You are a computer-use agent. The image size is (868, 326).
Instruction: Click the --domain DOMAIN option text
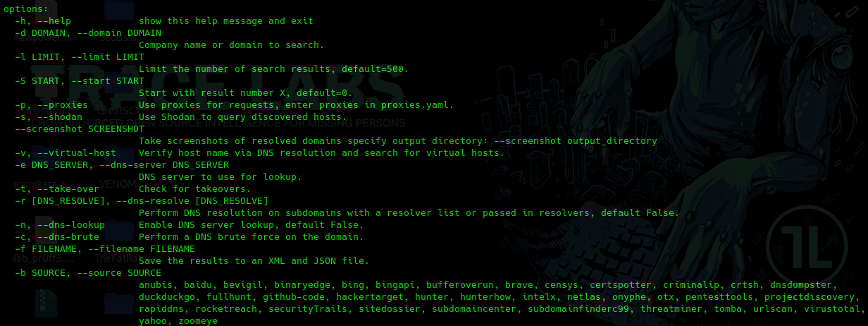pos(122,33)
